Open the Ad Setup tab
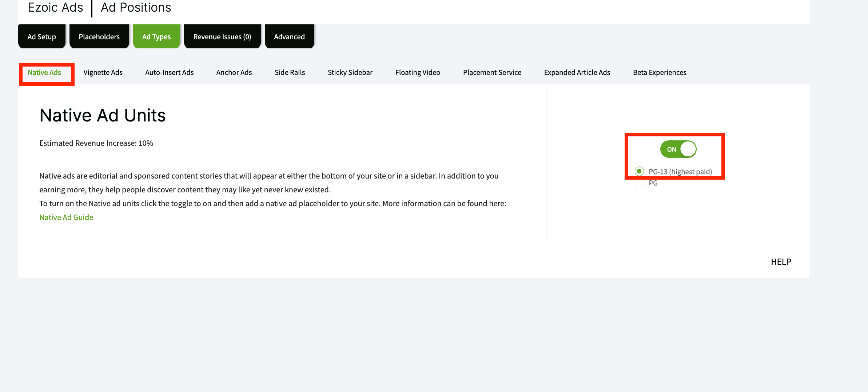Screen dimensions: 868x392 [42, 36]
